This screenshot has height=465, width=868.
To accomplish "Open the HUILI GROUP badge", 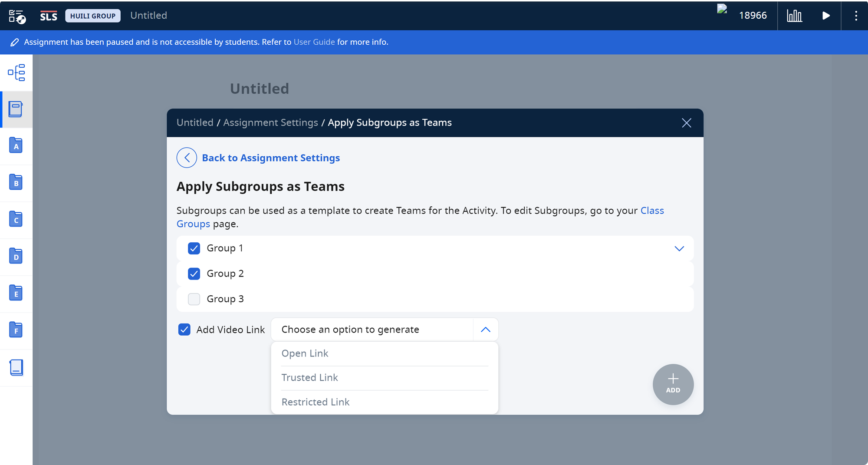I will (93, 16).
